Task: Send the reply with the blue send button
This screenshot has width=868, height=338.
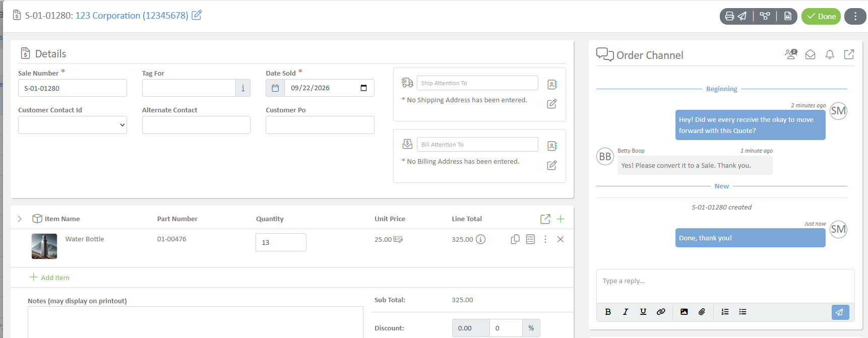Action: click(x=840, y=312)
